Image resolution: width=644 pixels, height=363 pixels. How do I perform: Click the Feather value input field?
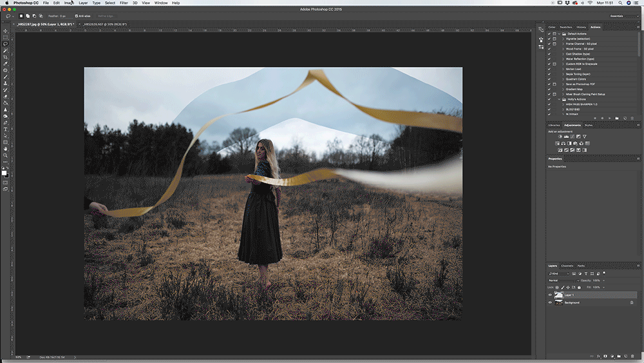tap(65, 16)
